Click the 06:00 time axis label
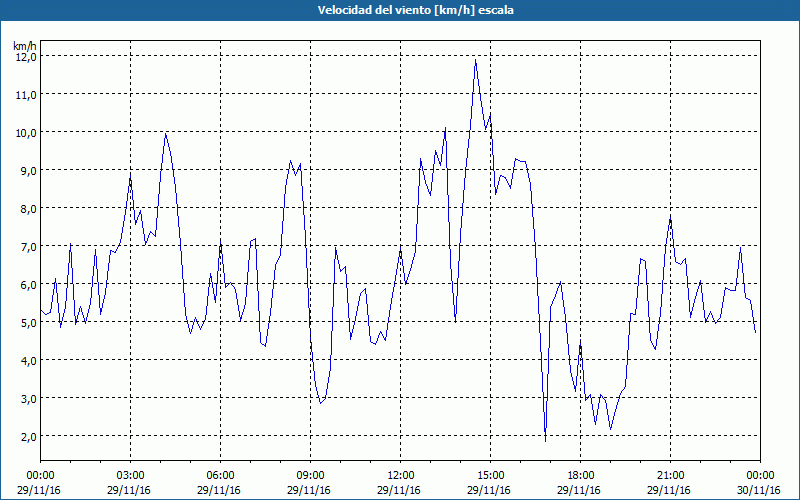800x500 pixels. 220,476
